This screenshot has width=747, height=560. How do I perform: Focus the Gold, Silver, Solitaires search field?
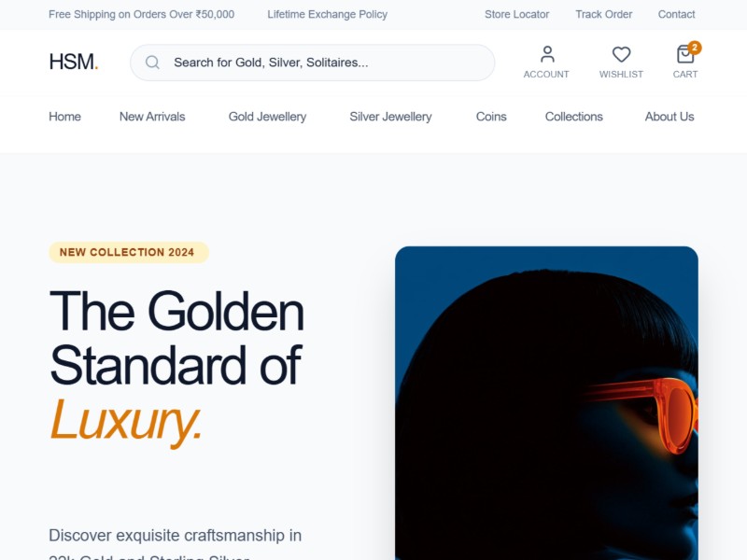click(x=312, y=63)
